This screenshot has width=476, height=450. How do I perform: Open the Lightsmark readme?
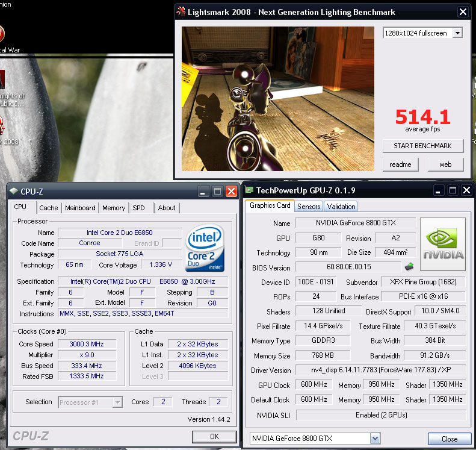coord(400,164)
